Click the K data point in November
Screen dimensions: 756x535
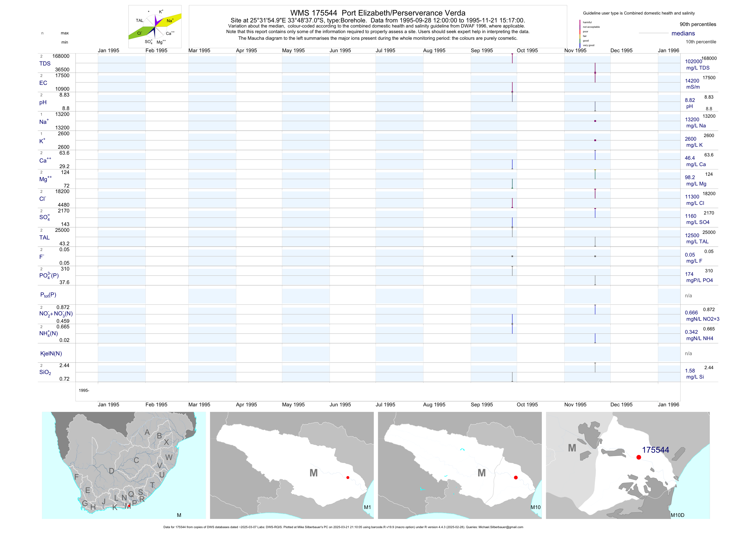click(x=595, y=140)
